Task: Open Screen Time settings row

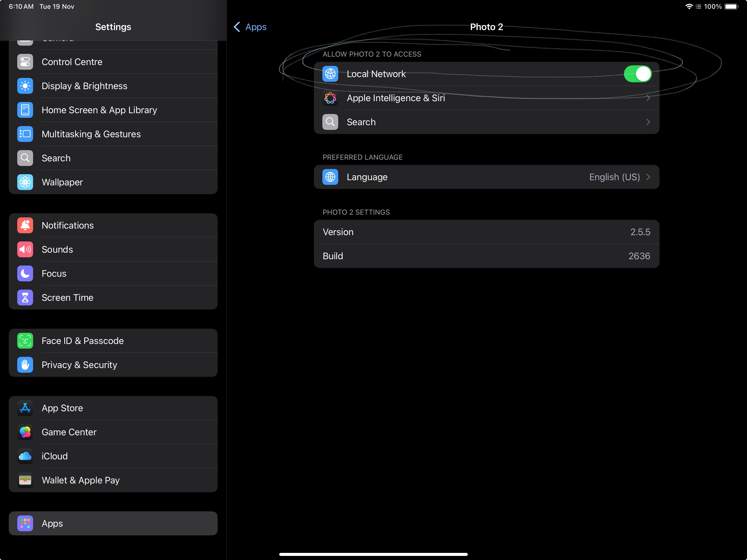Action: (x=113, y=297)
